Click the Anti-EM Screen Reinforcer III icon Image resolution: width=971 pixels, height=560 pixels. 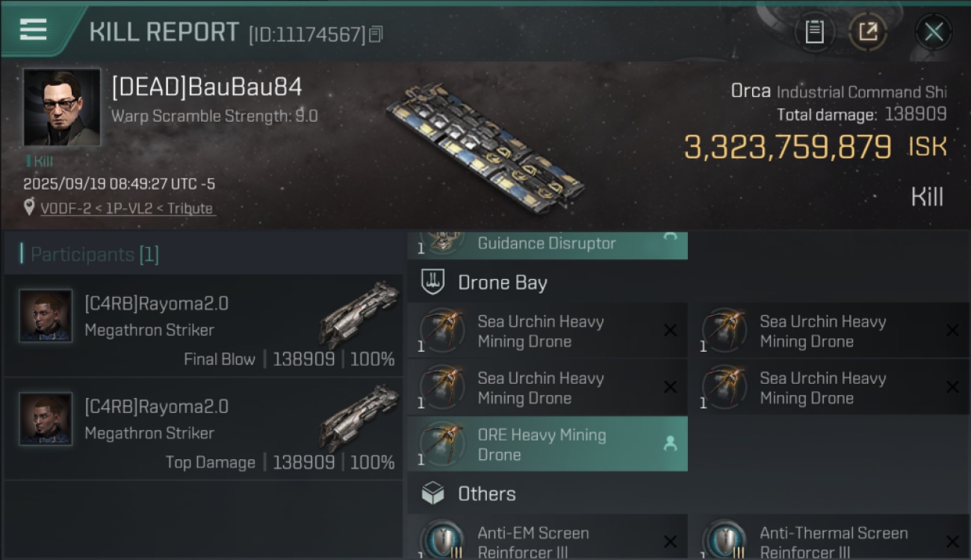[441, 540]
